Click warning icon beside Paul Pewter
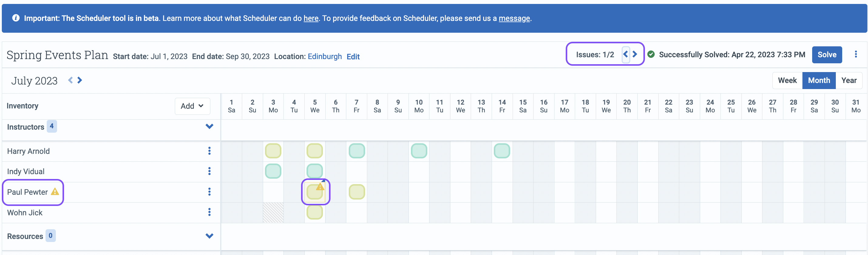 click(x=55, y=192)
